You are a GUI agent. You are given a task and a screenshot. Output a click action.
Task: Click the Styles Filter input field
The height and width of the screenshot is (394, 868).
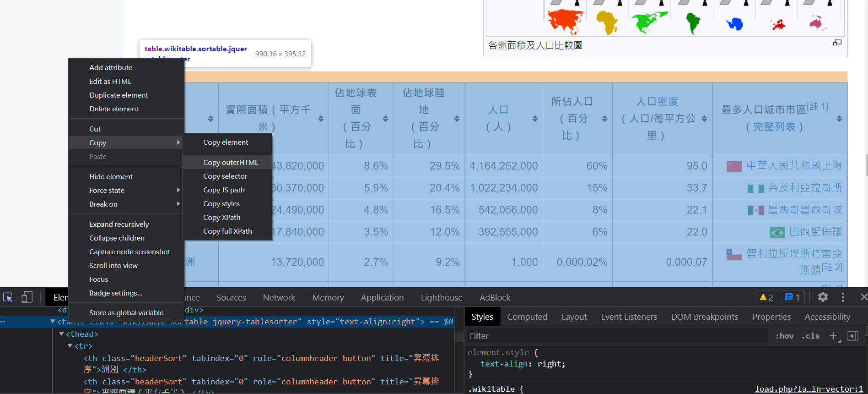615,336
